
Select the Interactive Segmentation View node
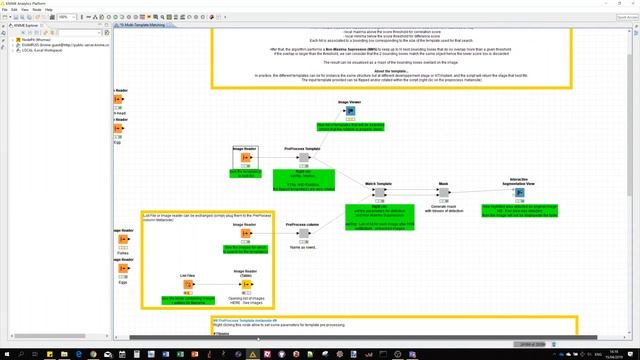coord(519,192)
